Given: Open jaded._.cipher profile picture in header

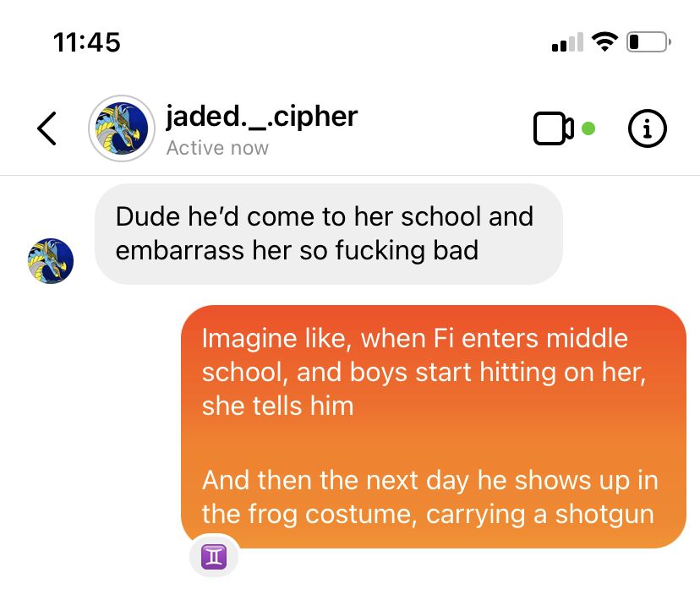Looking at the screenshot, I should (122, 128).
